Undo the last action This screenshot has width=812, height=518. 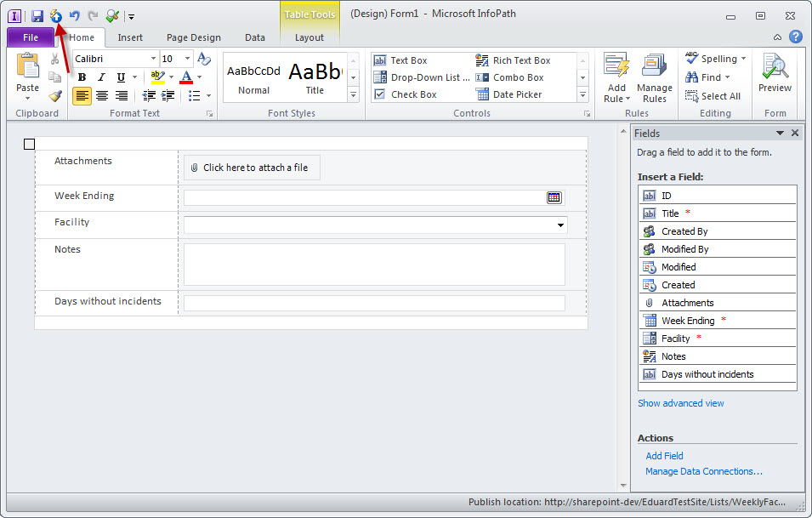(75, 16)
